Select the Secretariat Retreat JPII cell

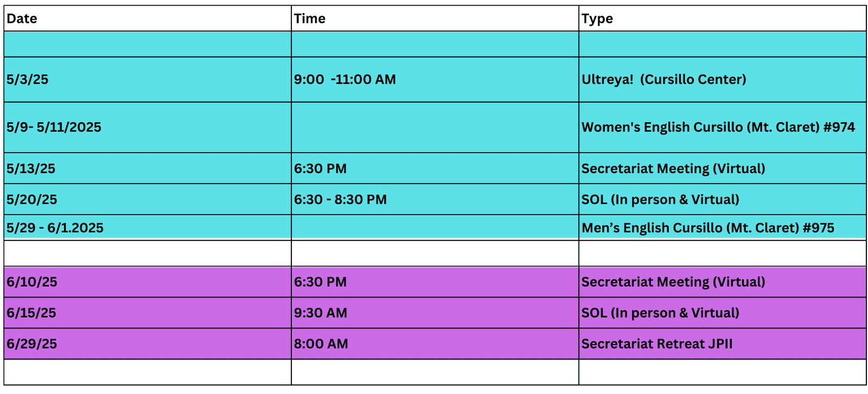coord(723,344)
